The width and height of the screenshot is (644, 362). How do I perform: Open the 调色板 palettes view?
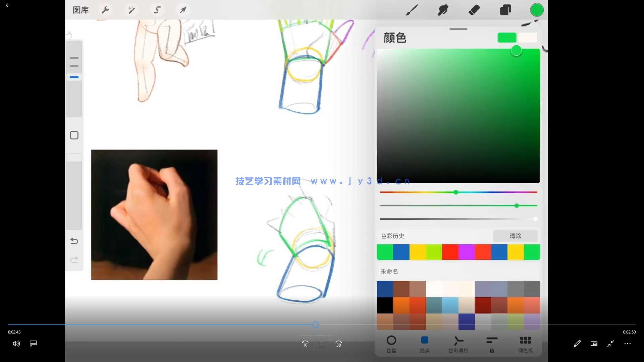(x=525, y=344)
